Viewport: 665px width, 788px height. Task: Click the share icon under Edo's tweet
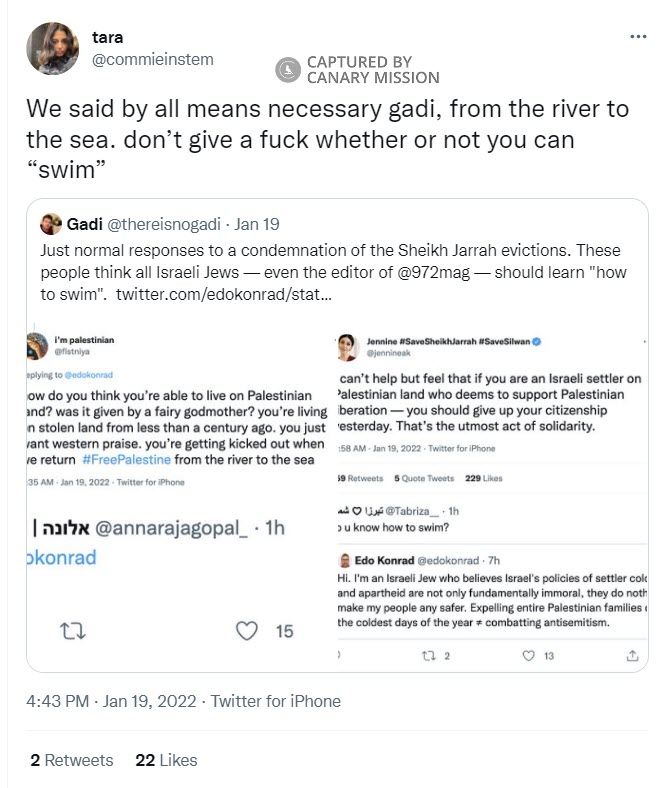632,656
